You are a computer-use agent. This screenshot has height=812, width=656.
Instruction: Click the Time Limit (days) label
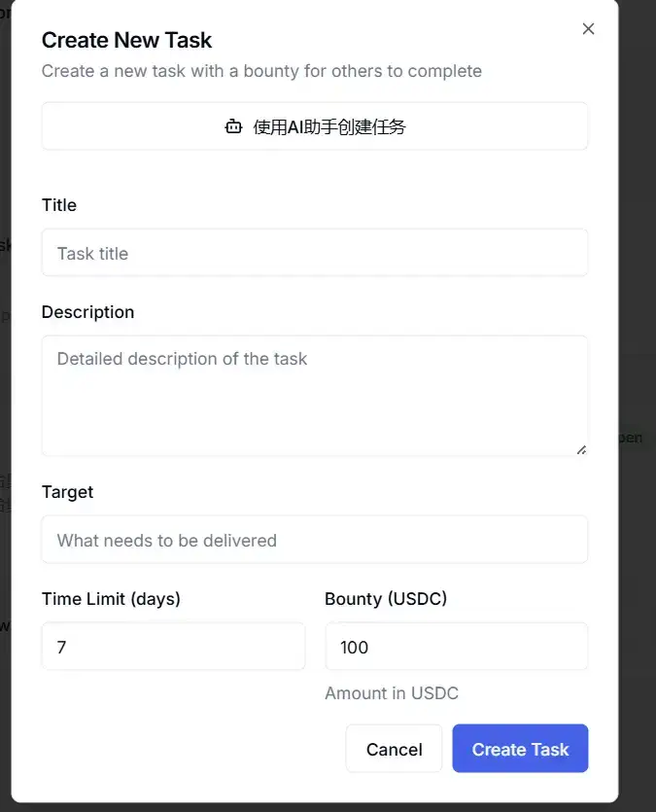point(111,599)
